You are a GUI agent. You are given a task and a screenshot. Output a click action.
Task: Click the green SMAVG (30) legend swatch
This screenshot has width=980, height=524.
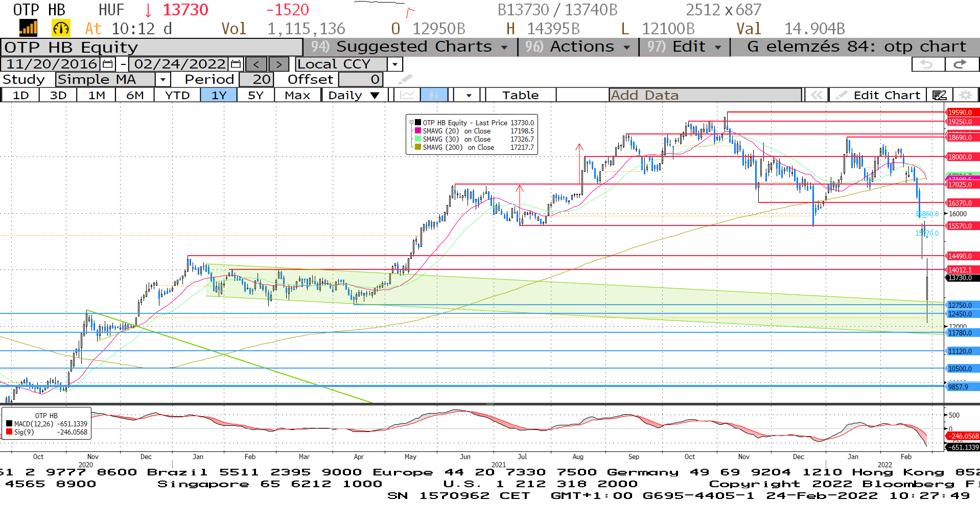click(x=418, y=139)
